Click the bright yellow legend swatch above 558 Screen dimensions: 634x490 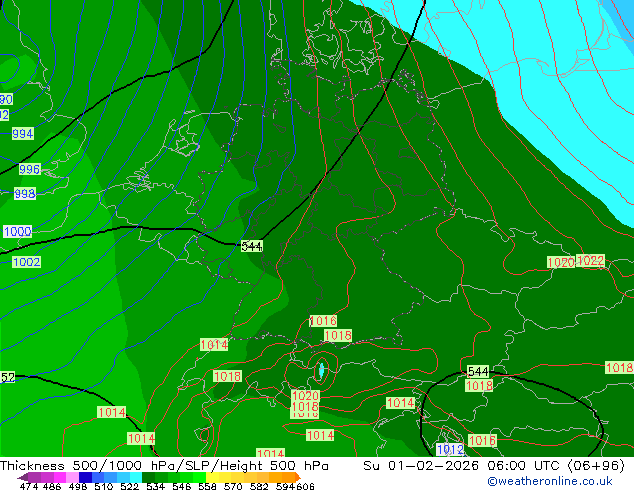click(x=212, y=477)
